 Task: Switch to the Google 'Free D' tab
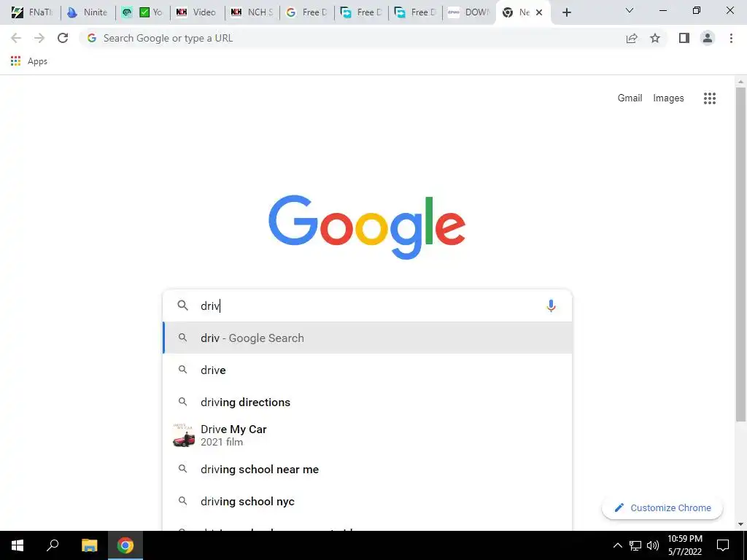pyautogui.click(x=306, y=12)
